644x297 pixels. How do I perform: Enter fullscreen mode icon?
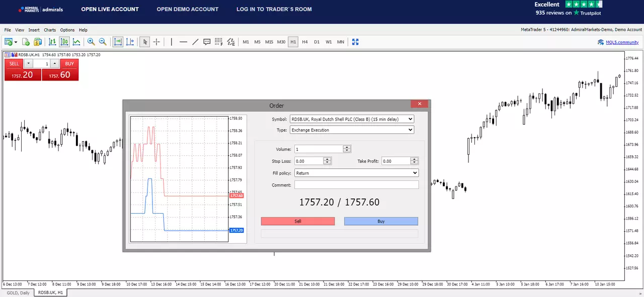pos(355,42)
